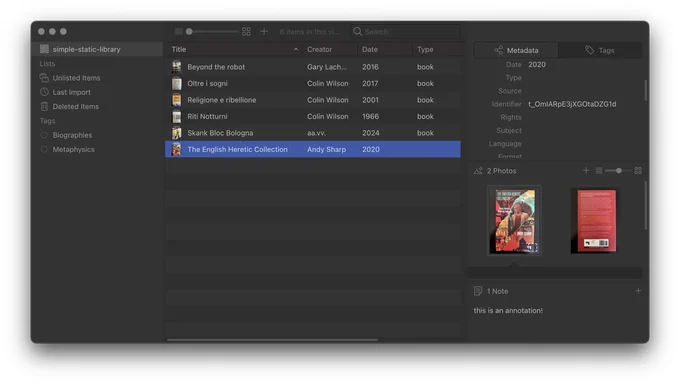Adjust the photos thumbnail size slider
This screenshot has height=384, width=680.
(x=619, y=171)
